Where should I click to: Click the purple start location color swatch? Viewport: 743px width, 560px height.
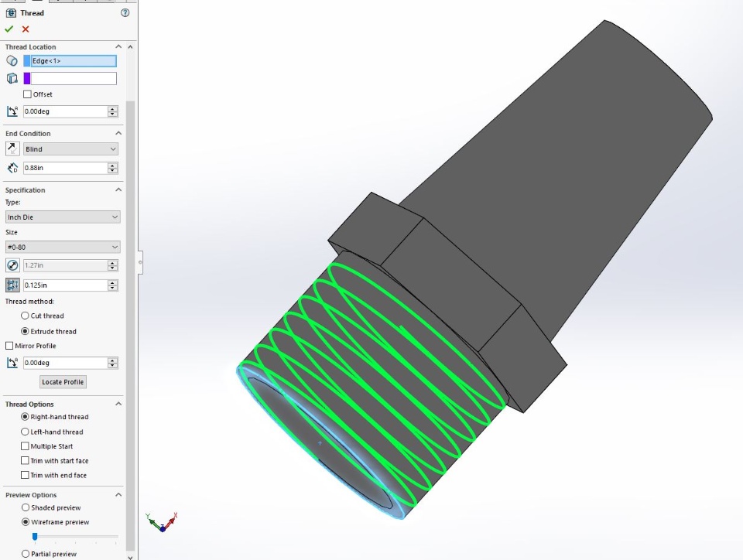27,79
